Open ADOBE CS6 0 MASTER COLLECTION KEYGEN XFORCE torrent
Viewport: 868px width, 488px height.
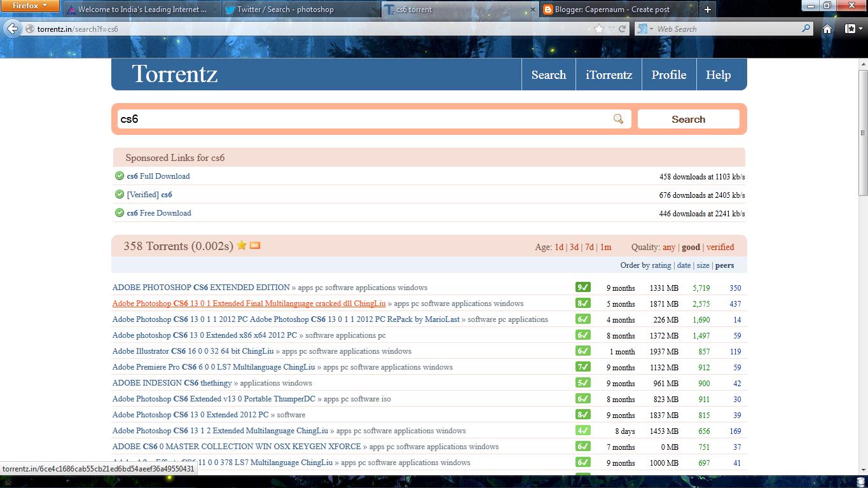pyautogui.click(x=237, y=447)
